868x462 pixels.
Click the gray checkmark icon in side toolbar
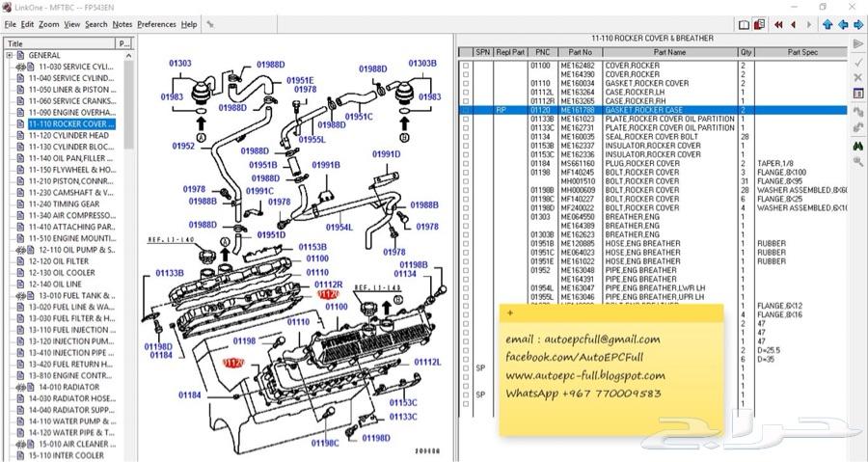click(858, 63)
